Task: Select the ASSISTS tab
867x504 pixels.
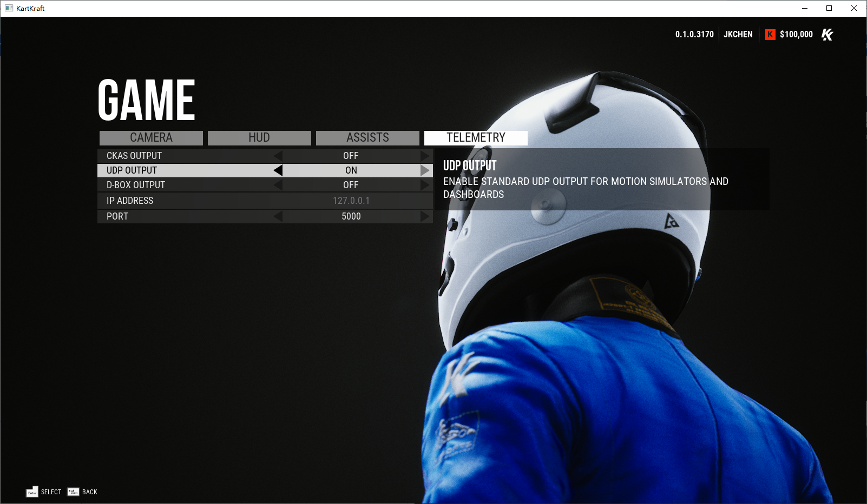Action: pyautogui.click(x=367, y=138)
